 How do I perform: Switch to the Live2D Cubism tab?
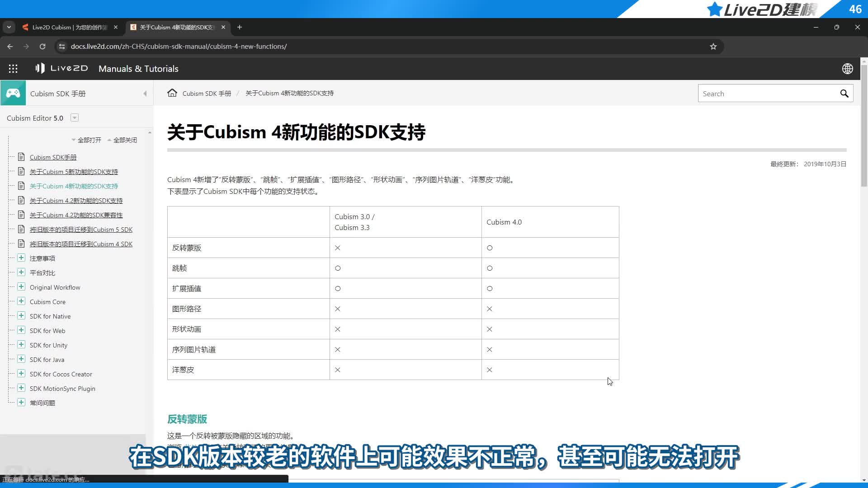pyautogui.click(x=70, y=27)
